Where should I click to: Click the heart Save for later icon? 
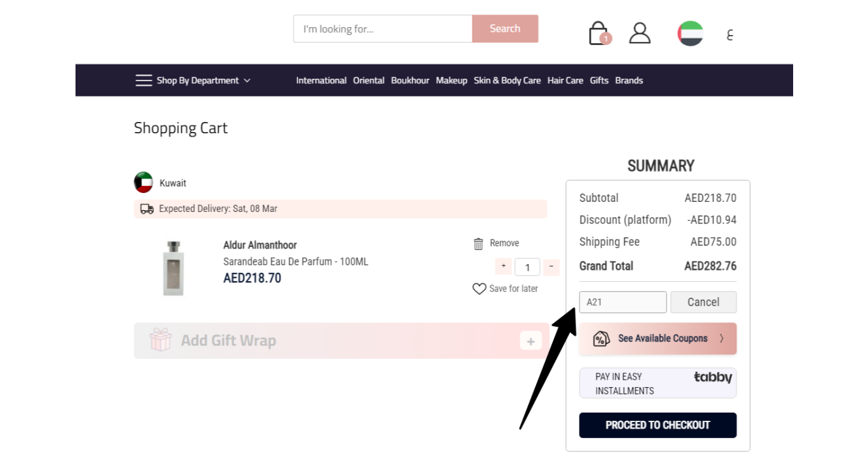click(479, 289)
